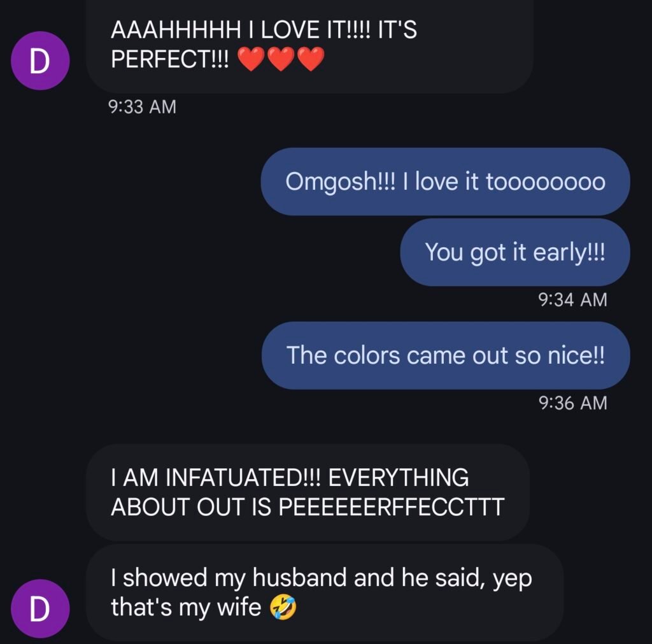652x644 pixels.
Task: Select the 'AAAHHHHH I LOVE IT' message bubble
Action: tap(310, 45)
